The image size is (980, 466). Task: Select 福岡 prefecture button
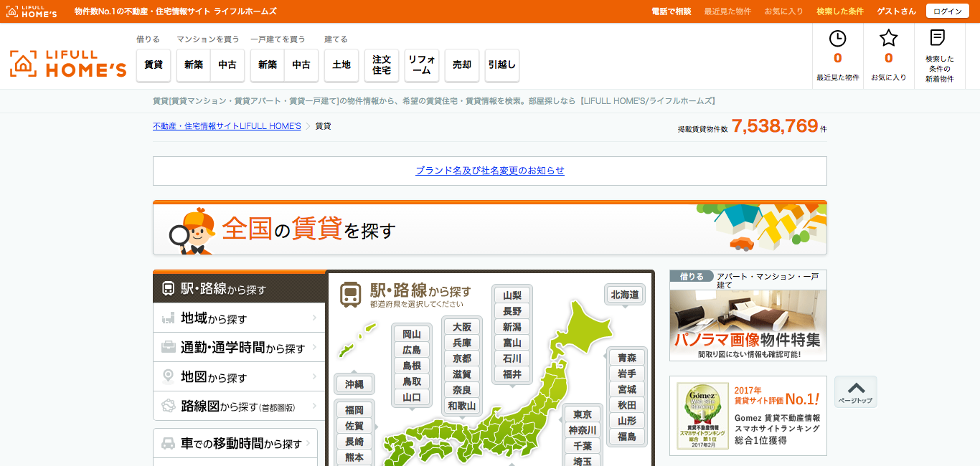point(354,410)
